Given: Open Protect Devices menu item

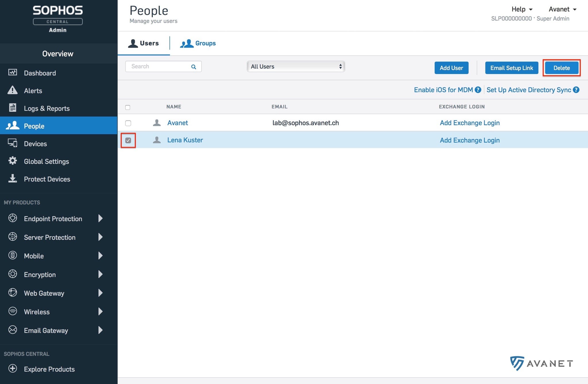Looking at the screenshot, I should pyautogui.click(x=59, y=179).
